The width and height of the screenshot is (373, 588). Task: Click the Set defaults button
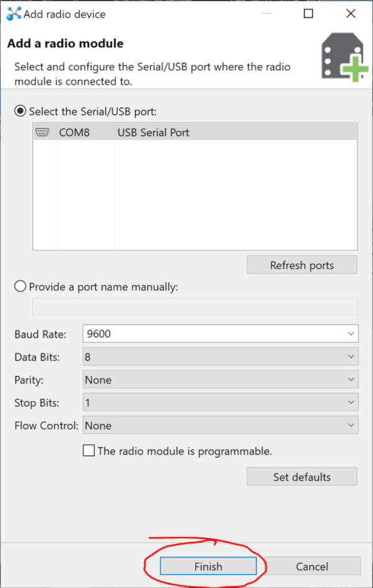[302, 477]
